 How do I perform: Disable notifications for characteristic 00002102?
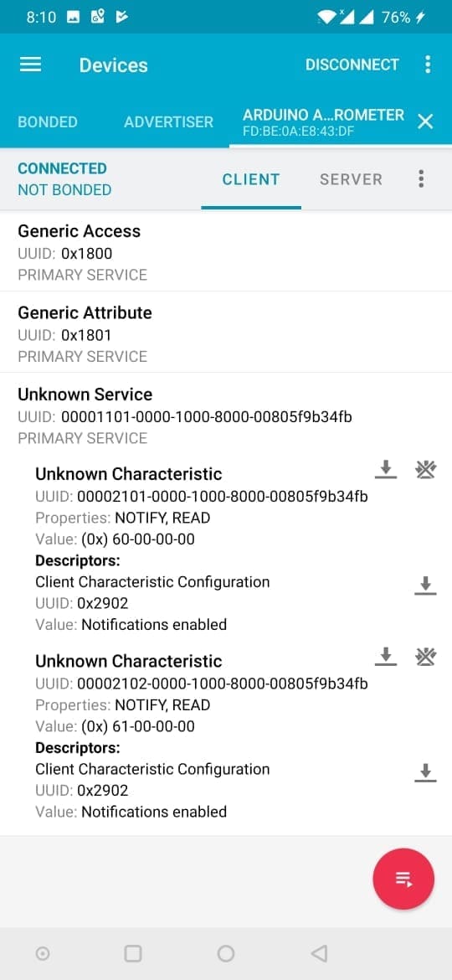coord(426,656)
